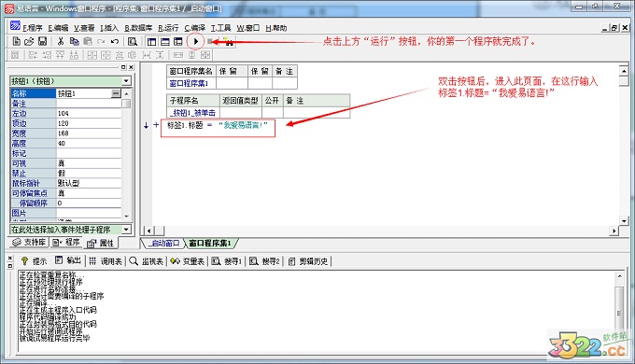
Task: Toggle the combined panels layout icon
Action: tap(178, 41)
